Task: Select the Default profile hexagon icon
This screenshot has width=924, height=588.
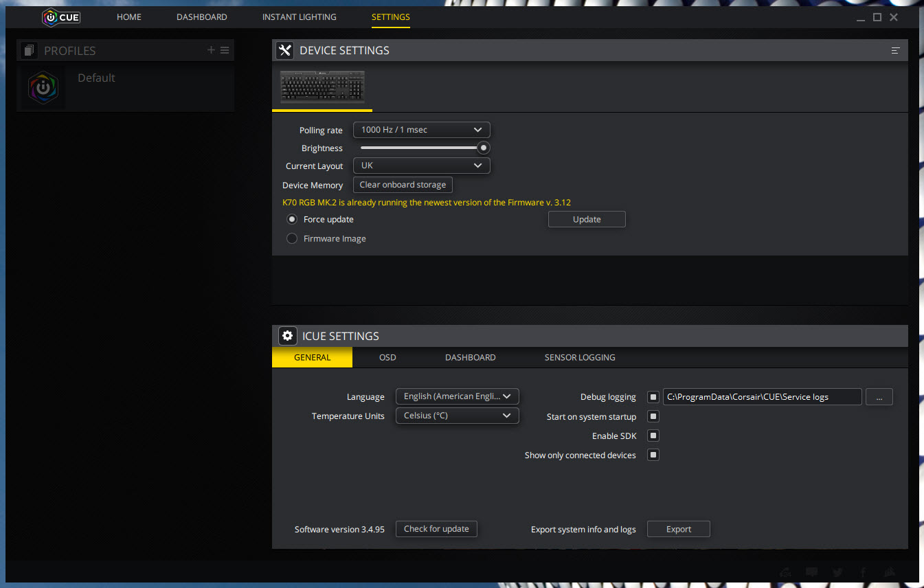Action: pos(43,88)
